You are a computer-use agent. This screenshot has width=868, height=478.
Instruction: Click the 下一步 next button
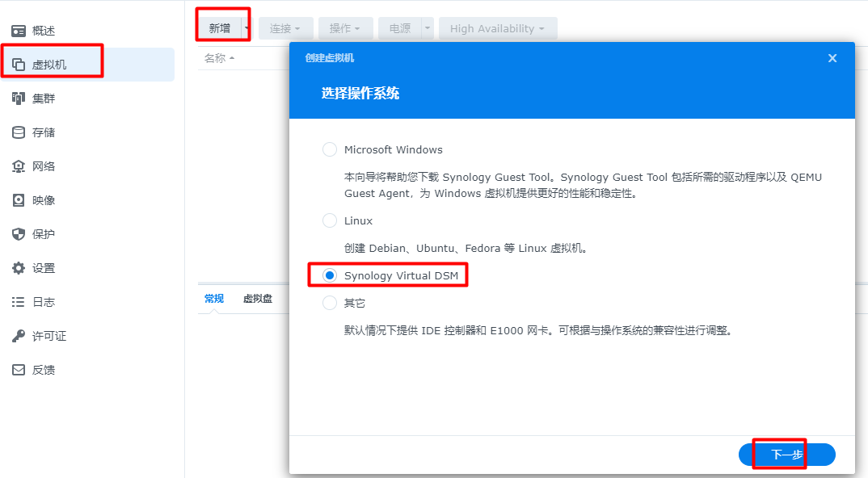click(x=786, y=455)
